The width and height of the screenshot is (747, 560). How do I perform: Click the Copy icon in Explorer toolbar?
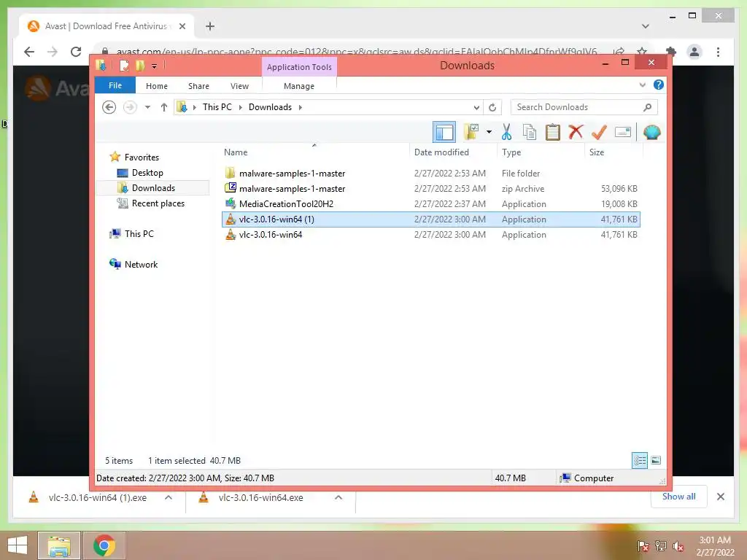click(530, 133)
